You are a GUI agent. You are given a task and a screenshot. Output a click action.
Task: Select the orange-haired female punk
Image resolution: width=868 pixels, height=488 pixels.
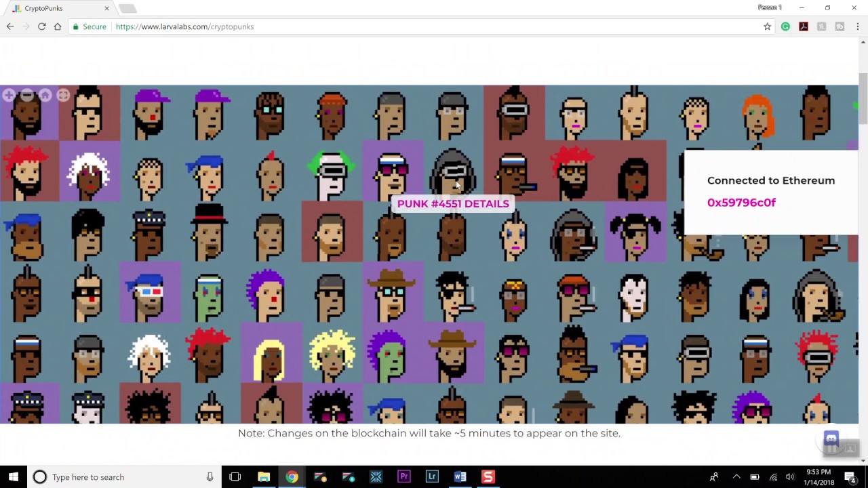[x=757, y=115]
